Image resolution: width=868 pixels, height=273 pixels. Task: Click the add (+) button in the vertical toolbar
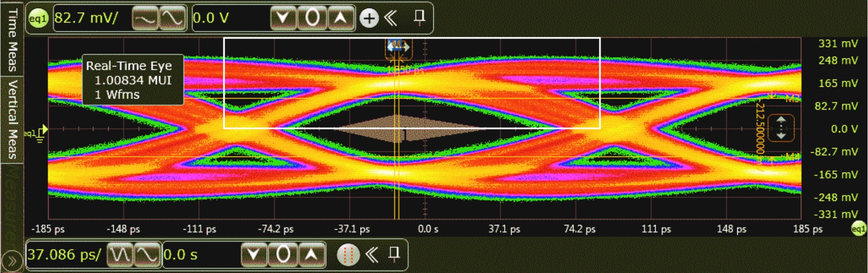click(369, 18)
